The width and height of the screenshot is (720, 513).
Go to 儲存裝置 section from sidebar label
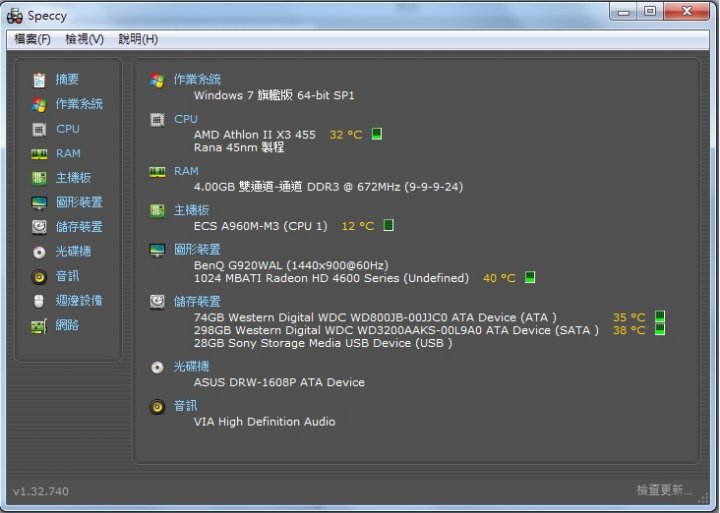coord(79,226)
